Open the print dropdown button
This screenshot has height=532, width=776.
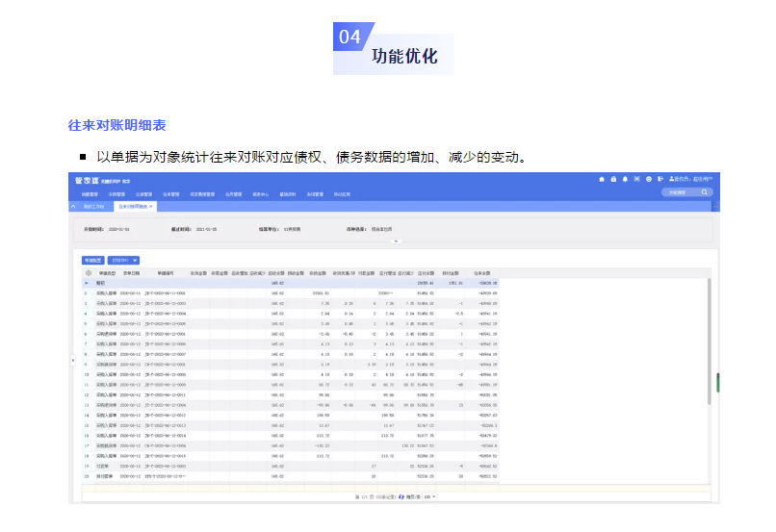124,260
